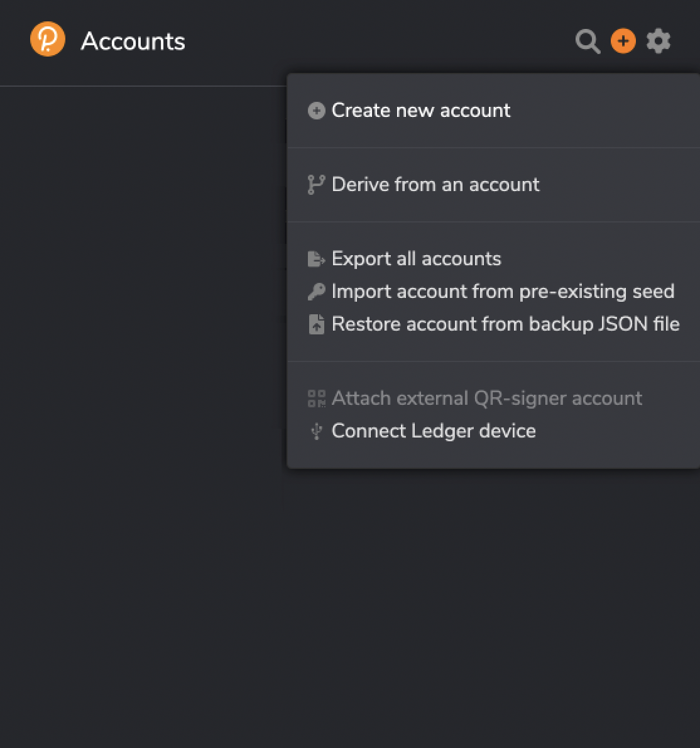Select the Connect Ledger device text
The height and width of the screenshot is (748, 700).
coord(434,431)
